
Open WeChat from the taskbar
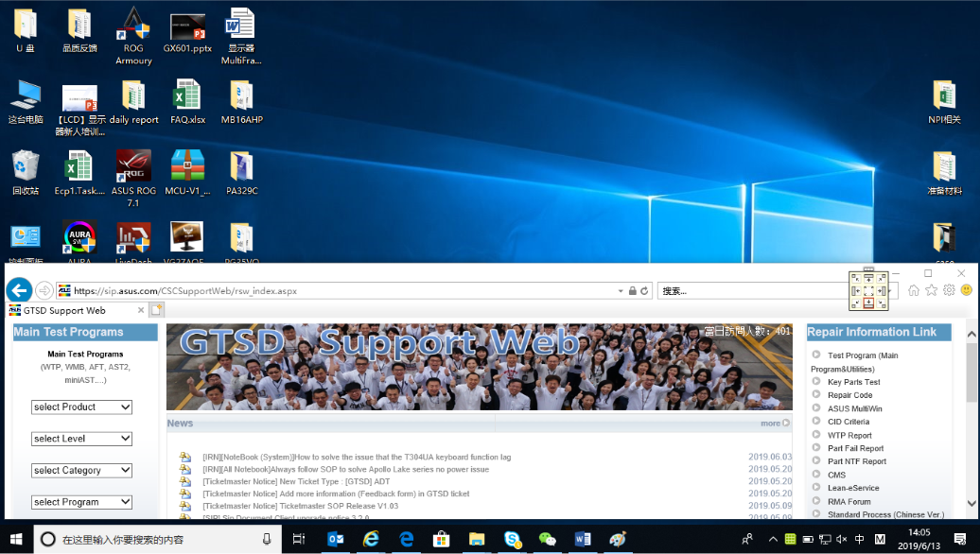[548, 539]
